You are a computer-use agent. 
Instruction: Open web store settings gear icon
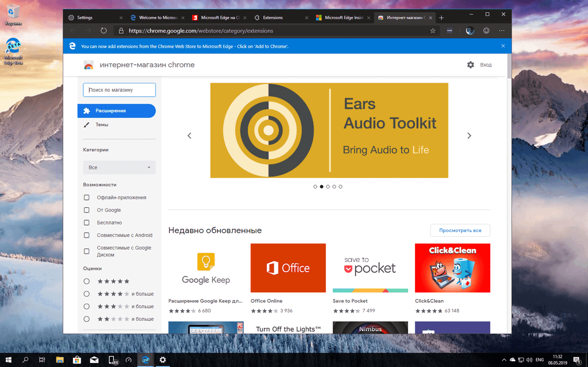pyautogui.click(x=470, y=65)
